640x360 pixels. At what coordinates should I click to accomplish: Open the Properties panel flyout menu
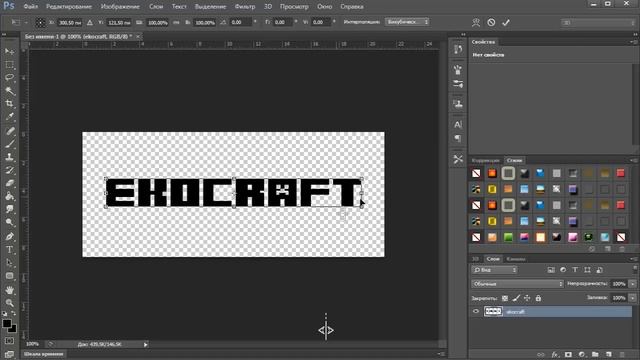[632, 42]
